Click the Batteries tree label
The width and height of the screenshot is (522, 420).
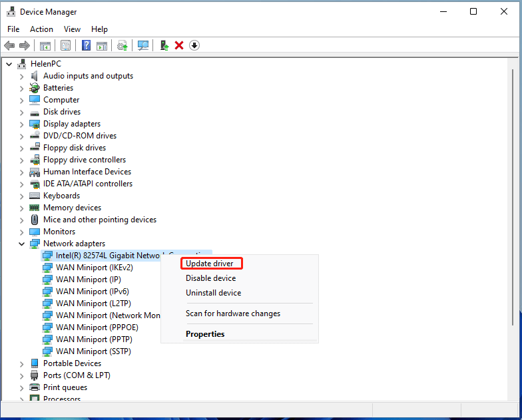point(59,88)
